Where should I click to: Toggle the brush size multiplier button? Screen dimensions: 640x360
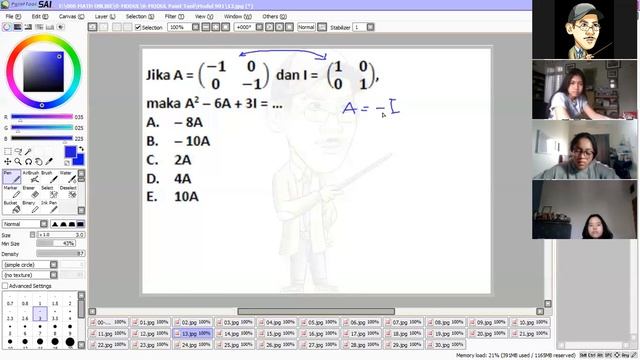coord(32,235)
